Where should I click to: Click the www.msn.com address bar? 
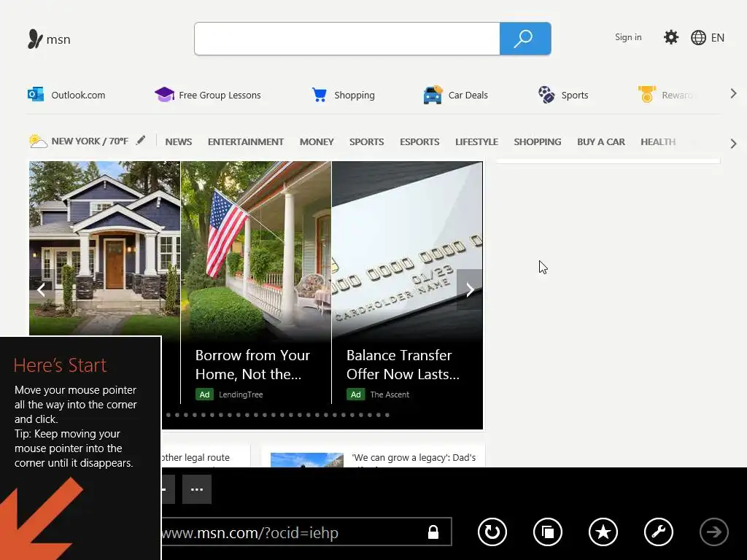pyautogui.click(x=306, y=532)
